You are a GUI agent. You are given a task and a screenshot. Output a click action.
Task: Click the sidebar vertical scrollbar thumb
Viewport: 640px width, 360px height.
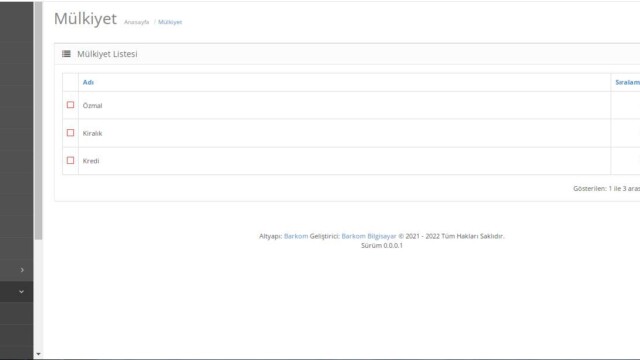point(38,120)
